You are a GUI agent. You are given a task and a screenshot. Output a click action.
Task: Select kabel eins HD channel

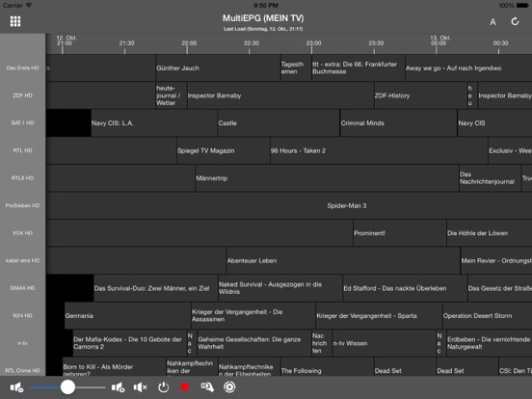[23, 260]
